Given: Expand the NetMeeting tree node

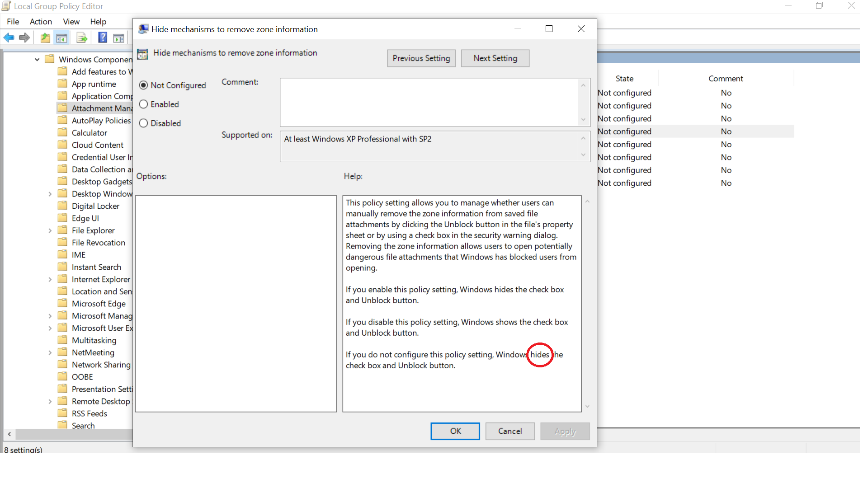Looking at the screenshot, I should pyautogui.click(x=50, y=352).
